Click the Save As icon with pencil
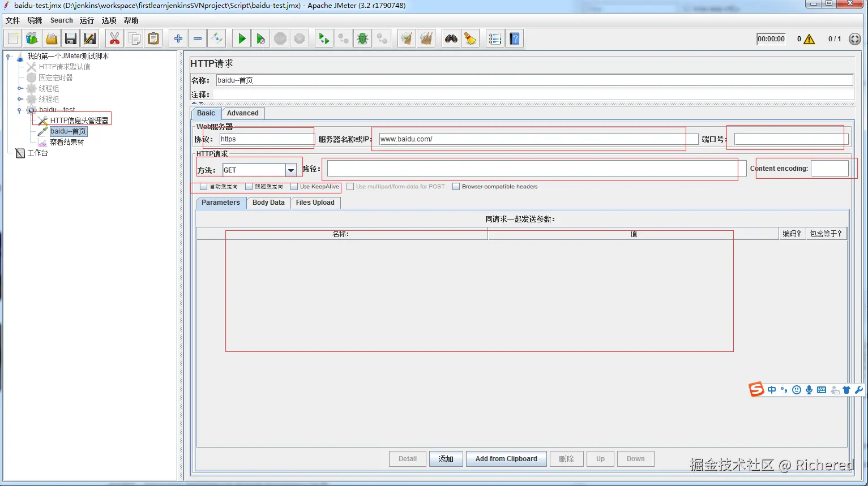 click(x=90, y=38)
